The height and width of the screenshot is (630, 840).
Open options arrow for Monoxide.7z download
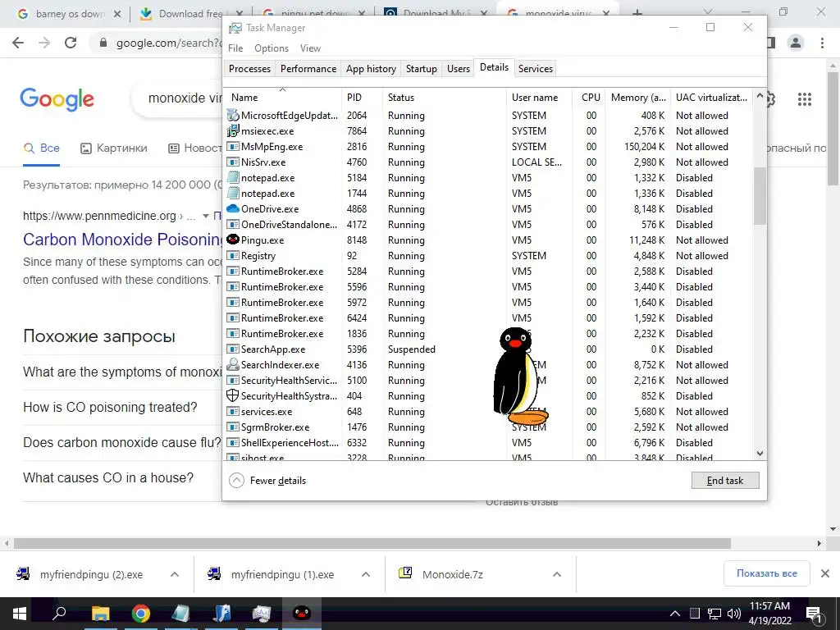click(557, 574)
